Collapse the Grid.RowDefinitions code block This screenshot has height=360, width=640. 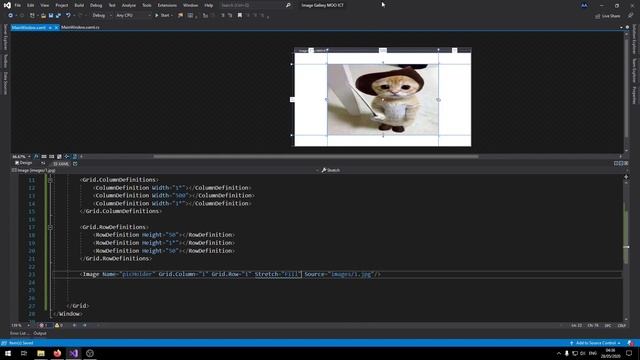click(50, 227)
